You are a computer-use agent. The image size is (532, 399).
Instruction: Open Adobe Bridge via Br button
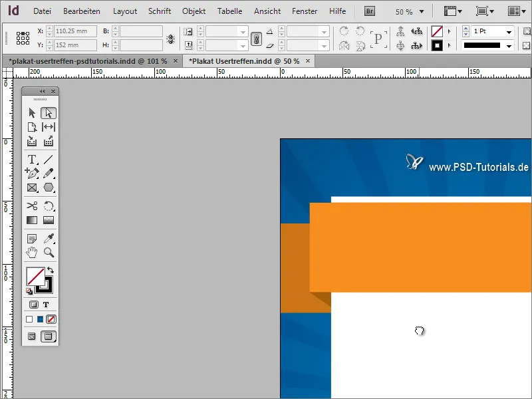[x=370, y=11]
